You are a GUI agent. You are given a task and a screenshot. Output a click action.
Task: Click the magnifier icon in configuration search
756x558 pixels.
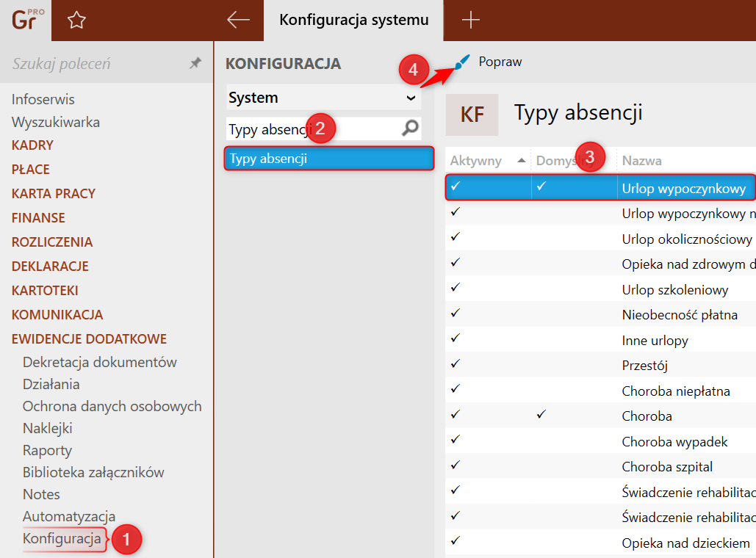[410, 129]
